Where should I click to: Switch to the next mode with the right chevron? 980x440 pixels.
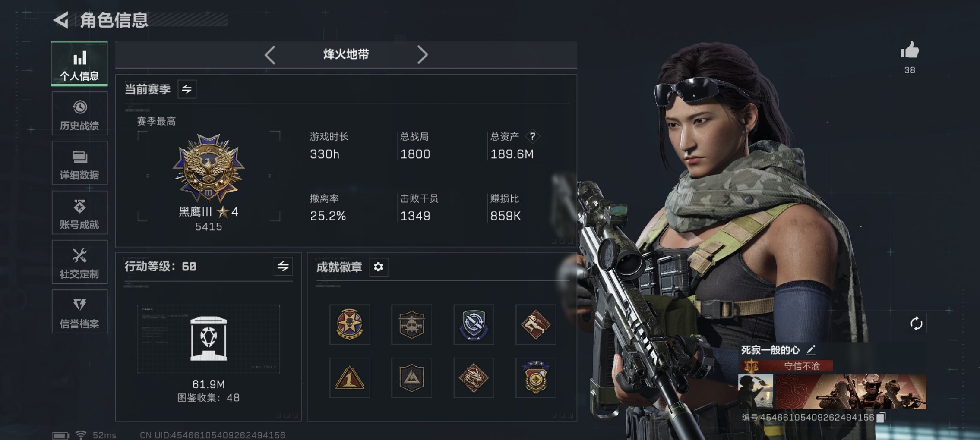coord(422,55)
